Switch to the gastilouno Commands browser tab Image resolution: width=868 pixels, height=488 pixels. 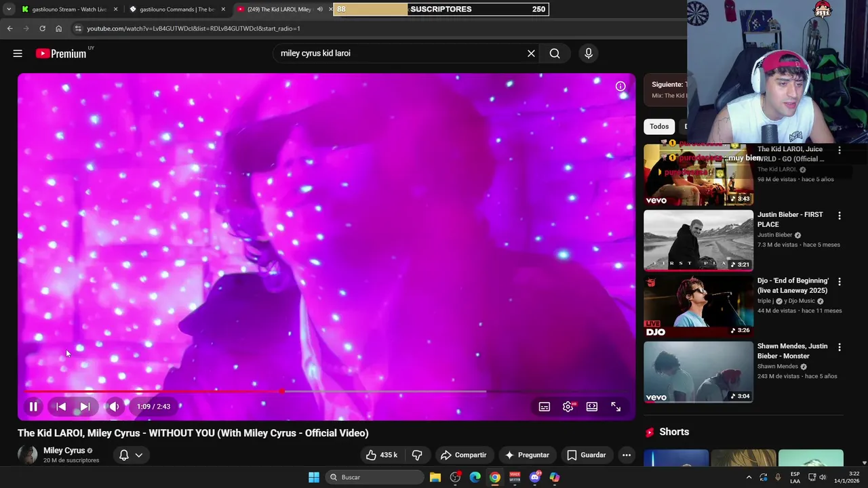pyautogui.click(x=176, y=9)
